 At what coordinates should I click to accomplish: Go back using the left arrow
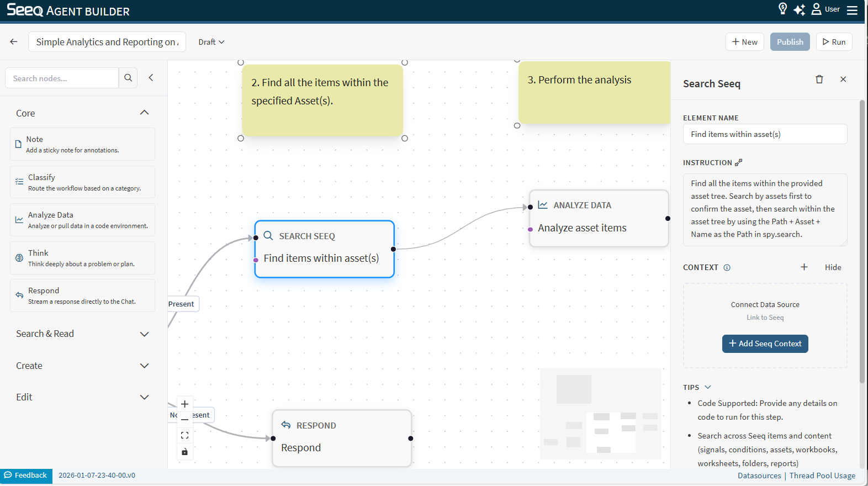[x=14, y=42]
